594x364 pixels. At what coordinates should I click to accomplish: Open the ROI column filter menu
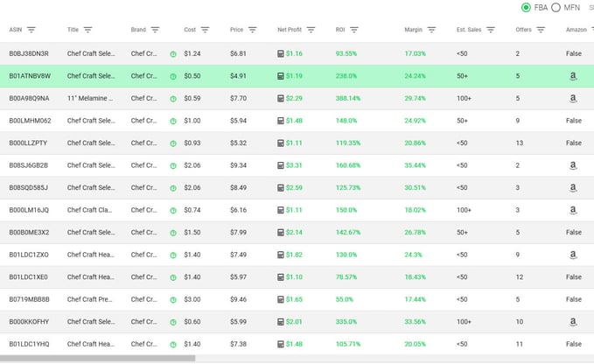tap(354, 30)
